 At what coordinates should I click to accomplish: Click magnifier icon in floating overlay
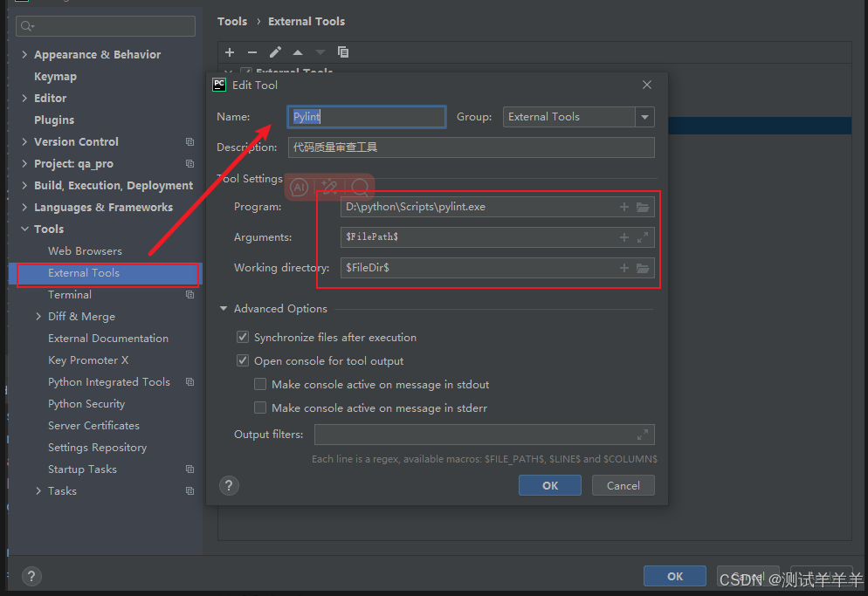(x=360, y=187)
